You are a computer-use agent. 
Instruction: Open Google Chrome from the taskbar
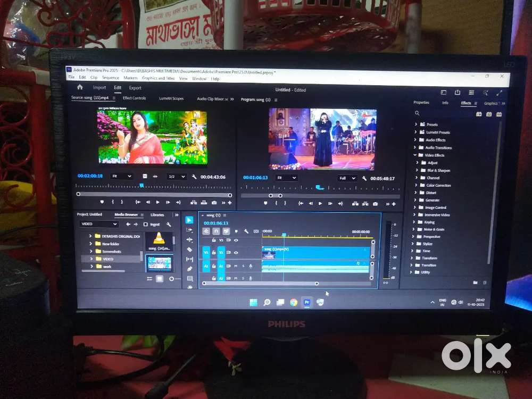pos(293,302)
